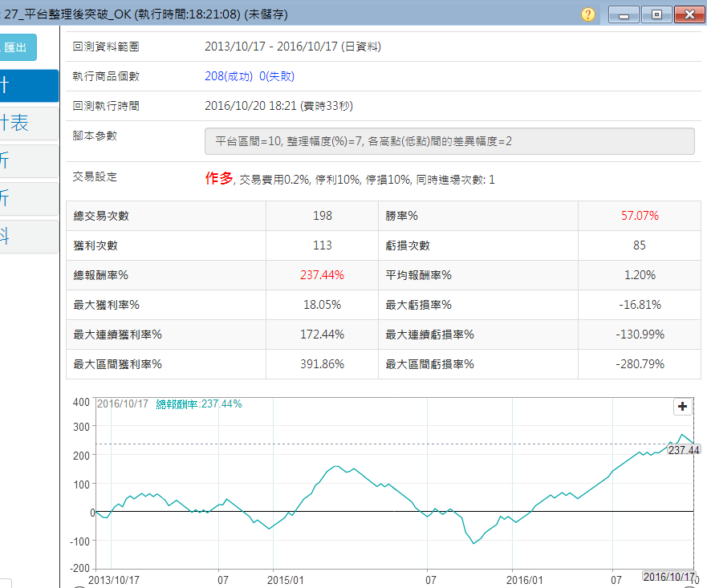
Task: Close the backtest report window
Action: pyautogui.click(x=689, y=14)
